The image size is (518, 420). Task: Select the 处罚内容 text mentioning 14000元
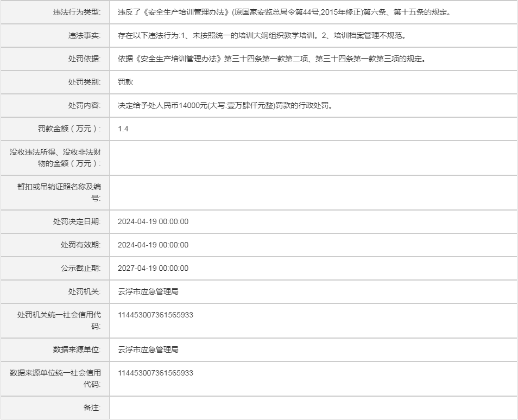(x=225, y=105)
